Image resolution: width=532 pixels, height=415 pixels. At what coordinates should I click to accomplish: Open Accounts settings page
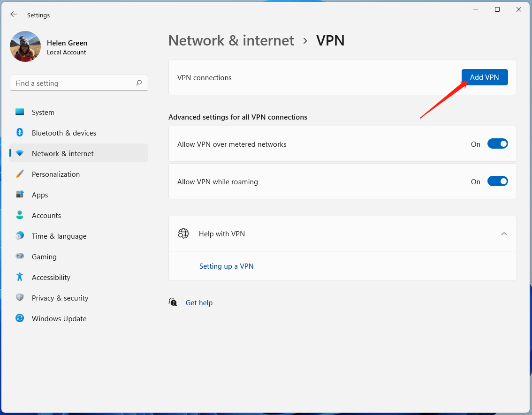point(79,216)
